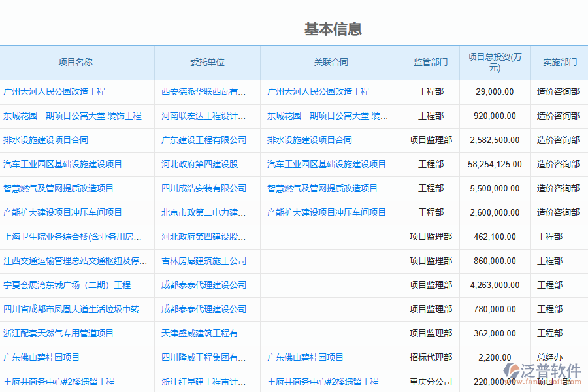Open the 广东建设工程有限公司 client link

click(x=204, y=140)
